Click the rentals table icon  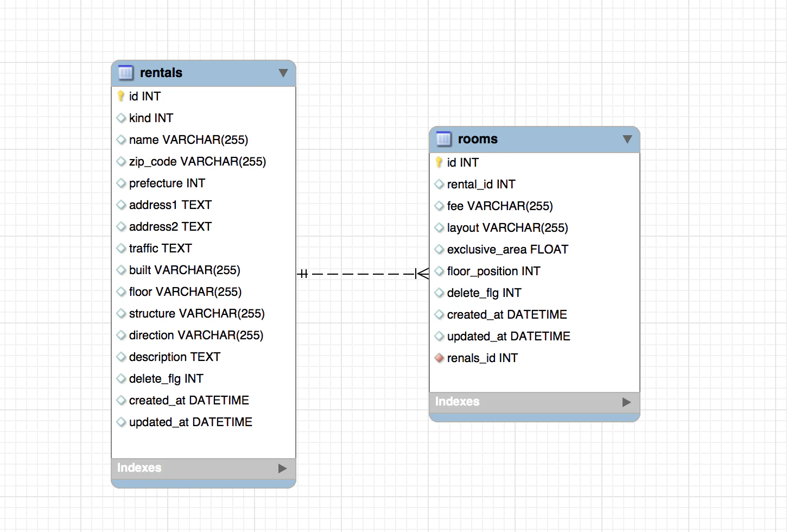[x=125, y=73]
